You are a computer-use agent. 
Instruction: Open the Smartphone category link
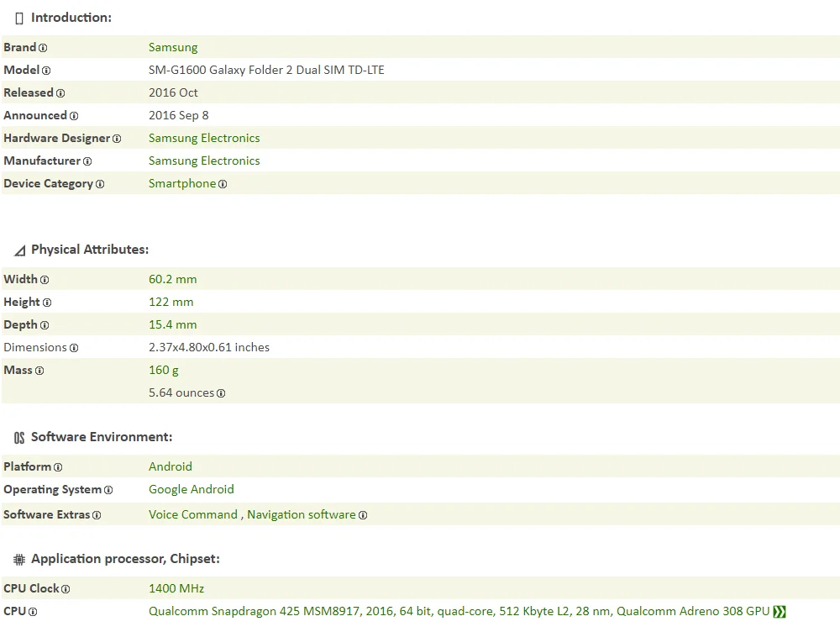point(182,183)
